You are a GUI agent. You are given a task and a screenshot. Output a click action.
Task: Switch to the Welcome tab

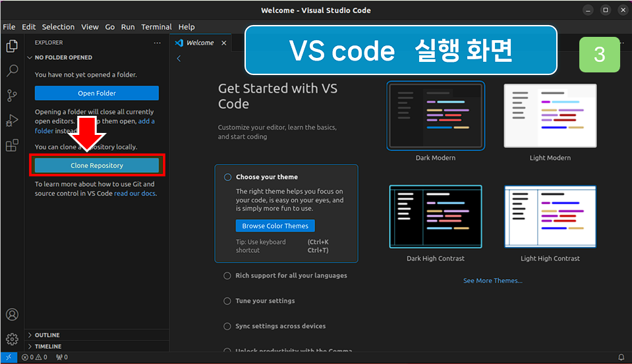point(200,43)
